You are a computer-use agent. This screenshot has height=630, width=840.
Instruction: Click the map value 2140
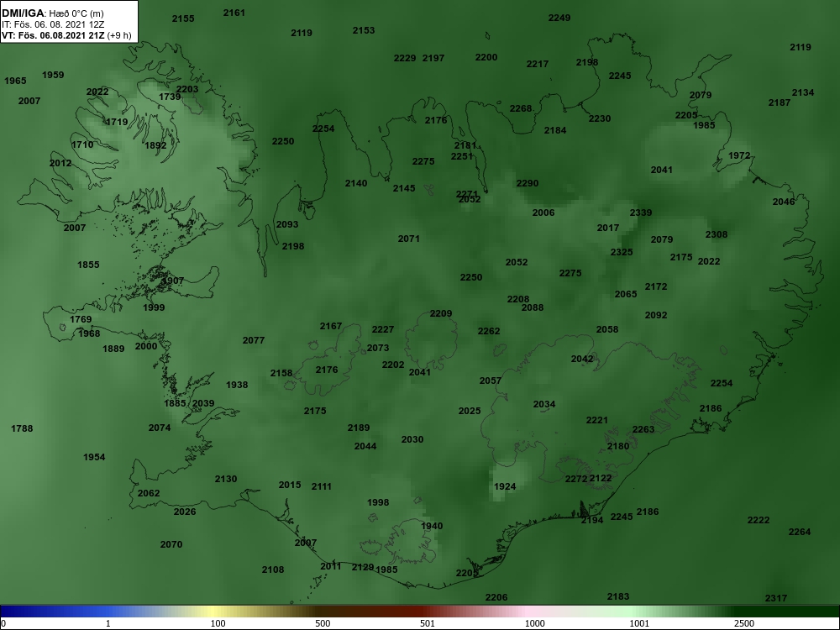356,183
